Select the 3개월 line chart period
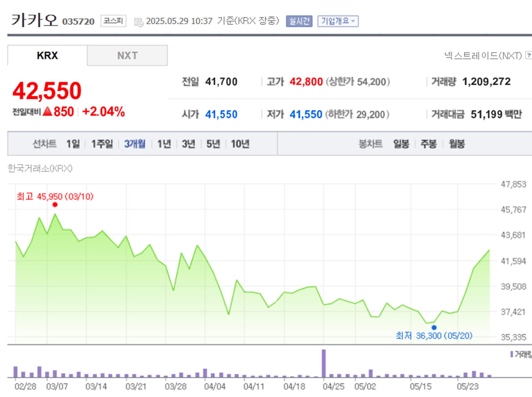The height and width of the screenshot is (397, 532). 135,144
